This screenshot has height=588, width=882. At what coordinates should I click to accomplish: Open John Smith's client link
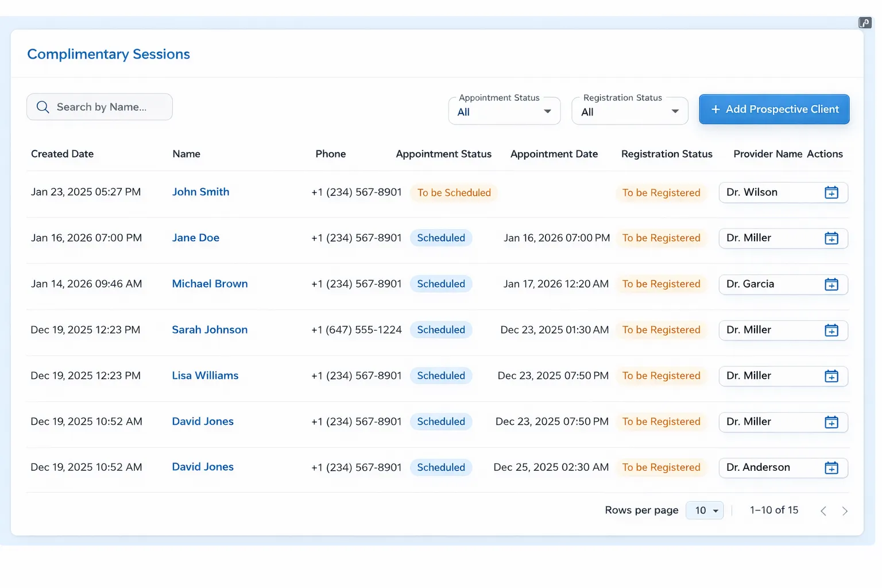[x=200, y=192]
